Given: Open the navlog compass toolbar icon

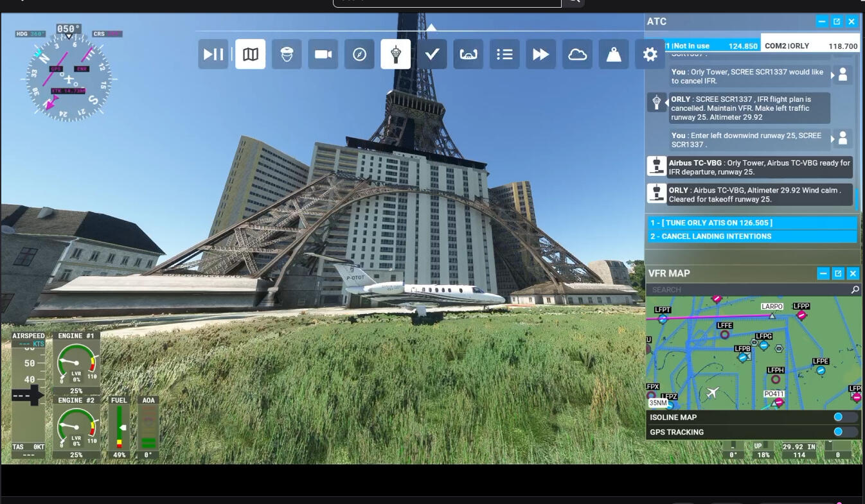Looking at the screenshot, I should tap(359, 54).
